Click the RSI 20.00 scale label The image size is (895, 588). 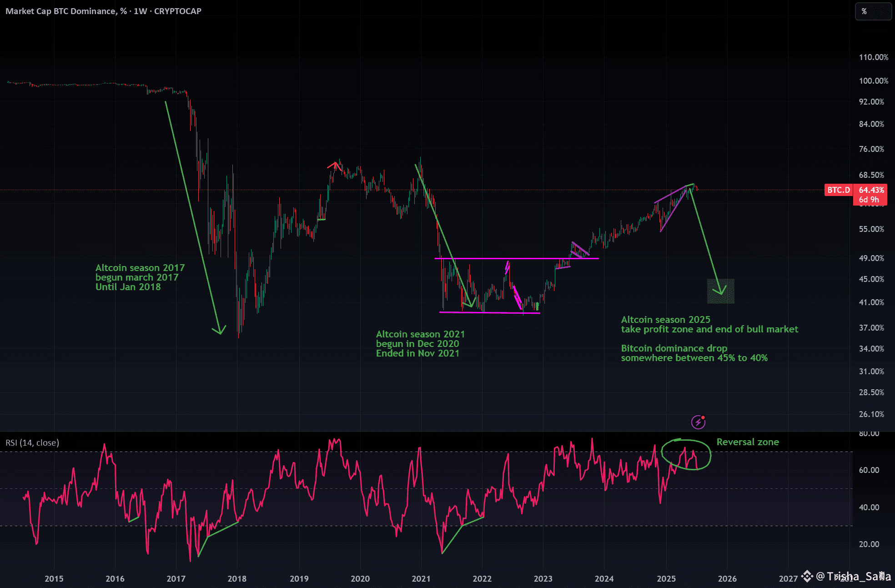(x=869, y=544)
